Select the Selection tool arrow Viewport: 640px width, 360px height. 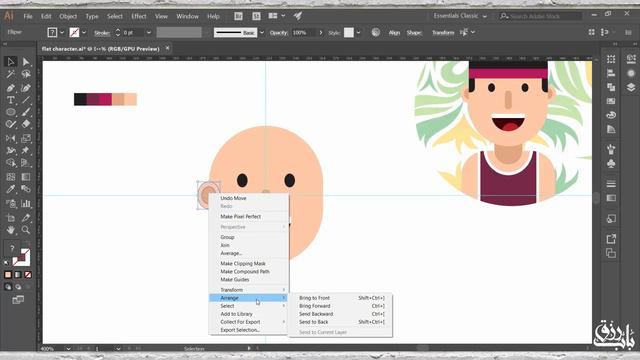[11, 62]
